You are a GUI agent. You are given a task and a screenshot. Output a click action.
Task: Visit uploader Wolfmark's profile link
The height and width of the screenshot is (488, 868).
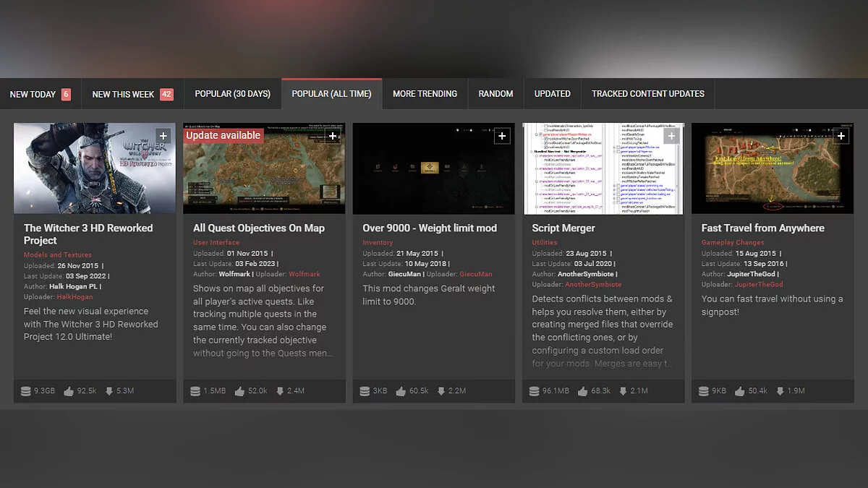pos(304,274)
